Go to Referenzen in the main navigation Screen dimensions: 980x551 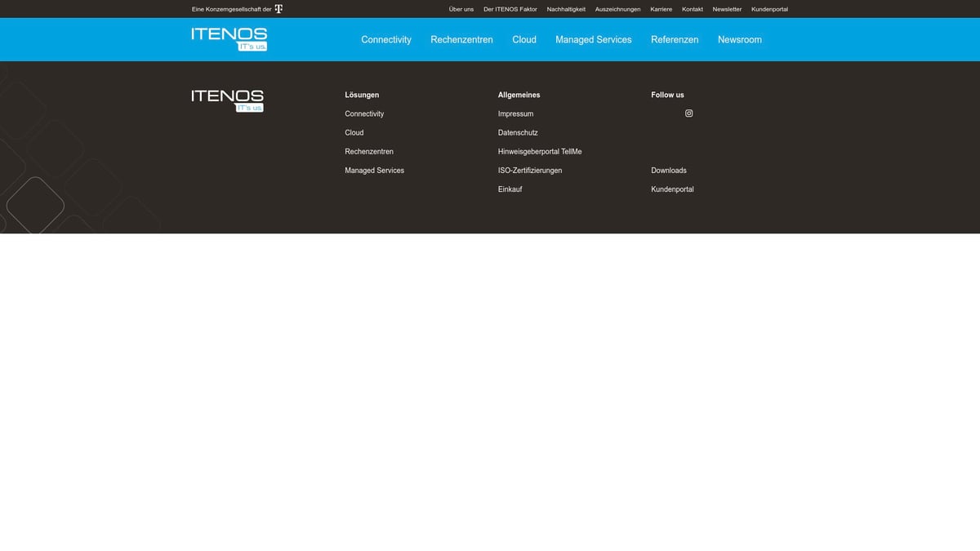pyautogui.click(x=675, y=40)
